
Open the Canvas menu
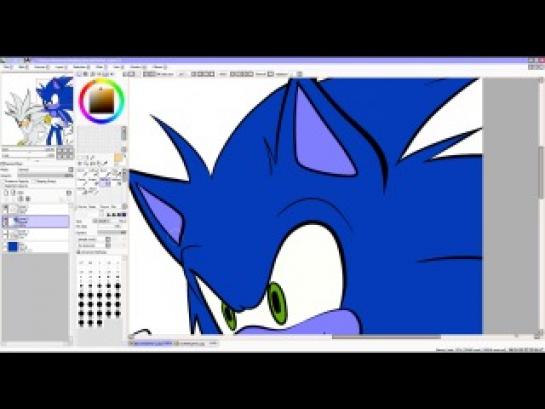tap(41, 67)
